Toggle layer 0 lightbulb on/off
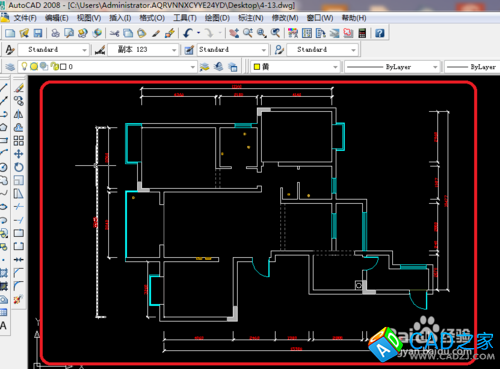The height and width of the screenshot is (369, 500). click(24, 66)
